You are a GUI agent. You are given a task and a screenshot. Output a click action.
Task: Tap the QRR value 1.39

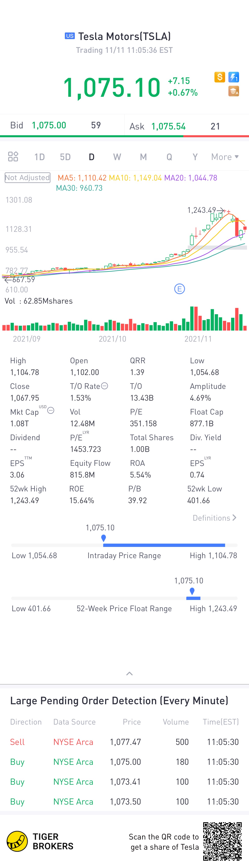click(137, 372)
